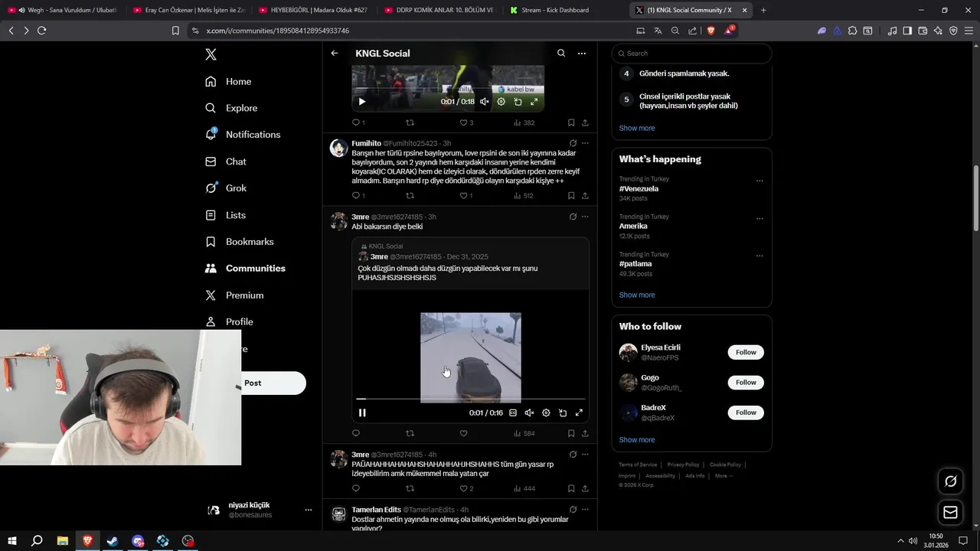Open Premium in X sidebar
This screenshot has height=551, width=980.
[234, 295]
